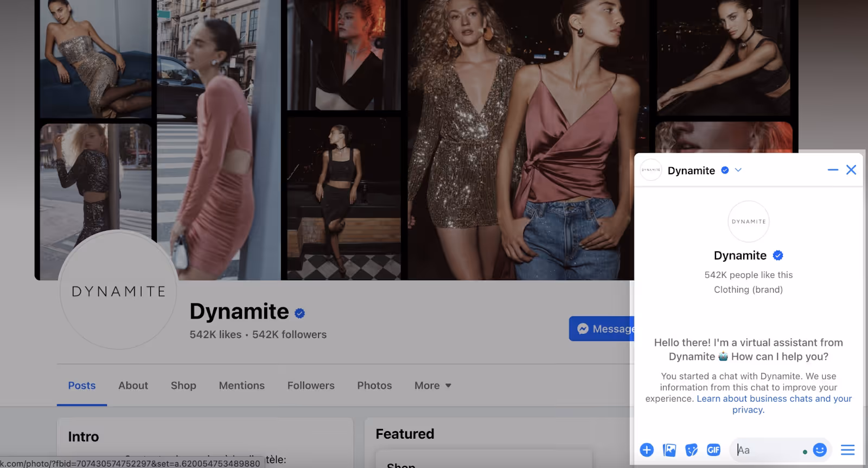Viewport: 868px width, 468px height.
Task: Click the 542K likes link
Action: point(215,334)
